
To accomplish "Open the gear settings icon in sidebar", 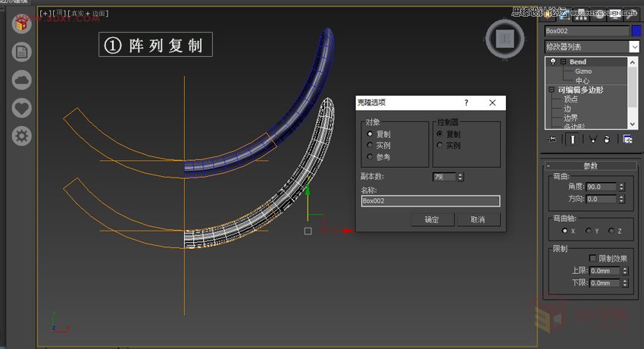I will 22,136.
